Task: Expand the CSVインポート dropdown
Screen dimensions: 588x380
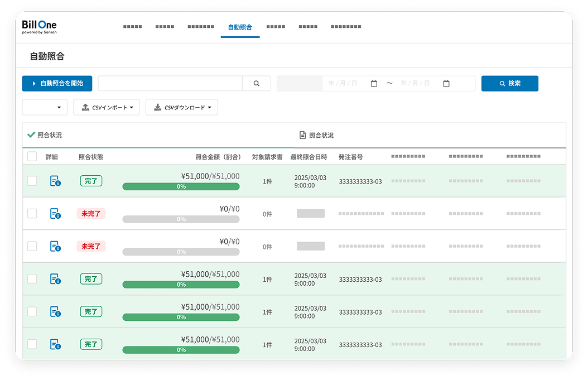Action: (x=107, y=108)
